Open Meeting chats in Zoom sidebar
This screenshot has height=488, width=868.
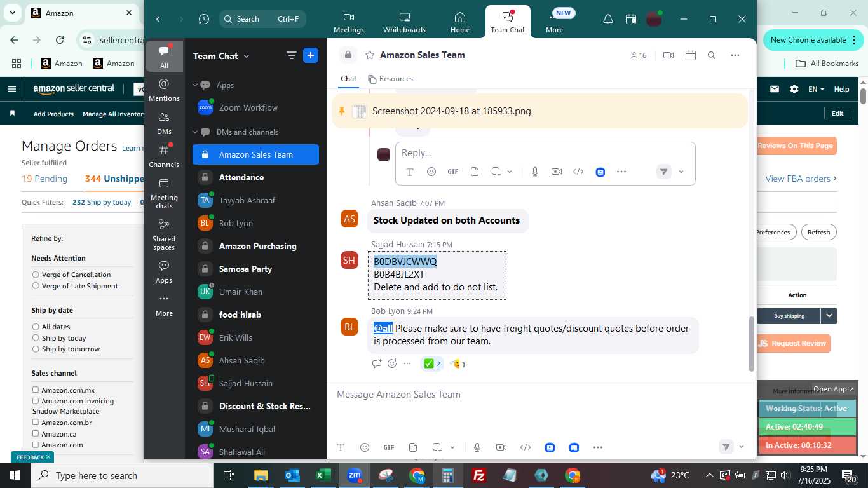pyautogui.click(x=164, y=194)
